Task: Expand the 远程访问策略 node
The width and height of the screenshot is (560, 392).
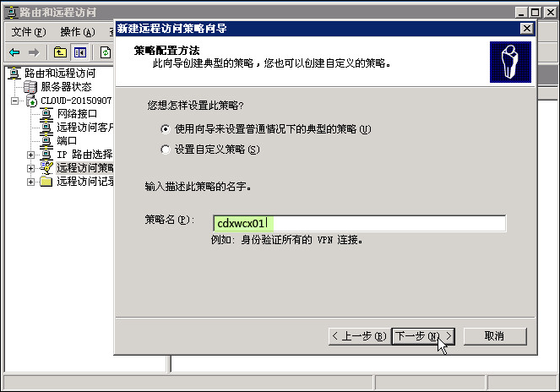Action: (x=30, y=168)
